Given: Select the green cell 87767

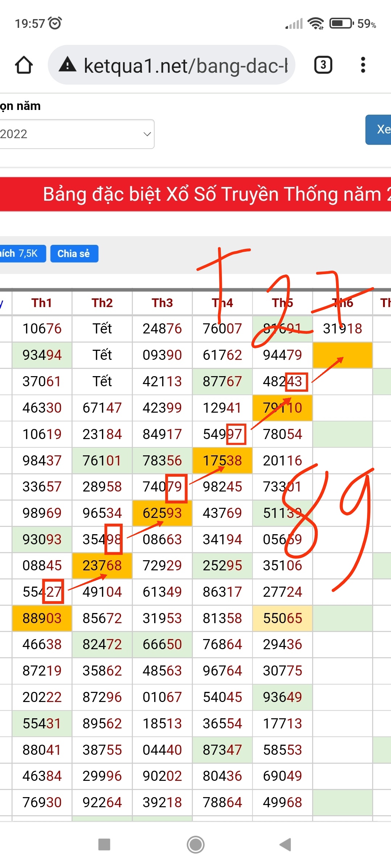Looking at the screenshot, I should (222, 382).
